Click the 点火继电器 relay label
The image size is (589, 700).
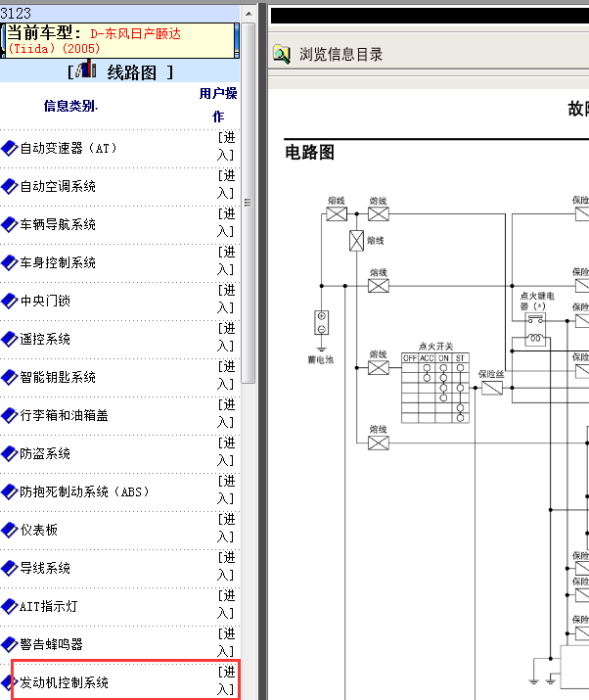537,301
